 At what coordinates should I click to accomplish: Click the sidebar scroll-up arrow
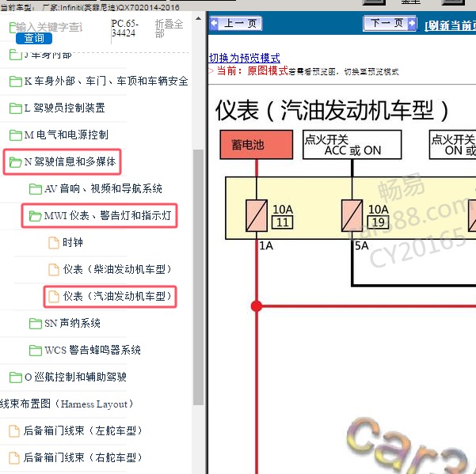[x=198, y=18]
